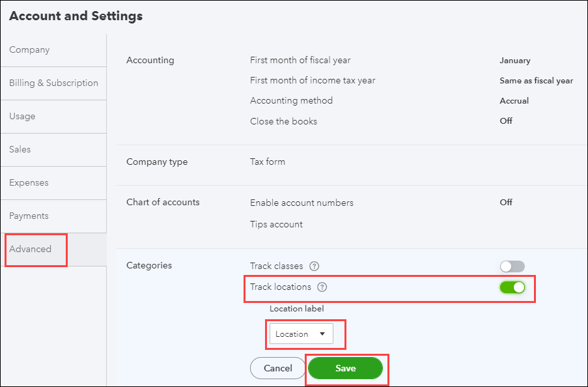Click the Categories section heading
588x387 pixels.
pyautogui.click(x=149, y=265)
